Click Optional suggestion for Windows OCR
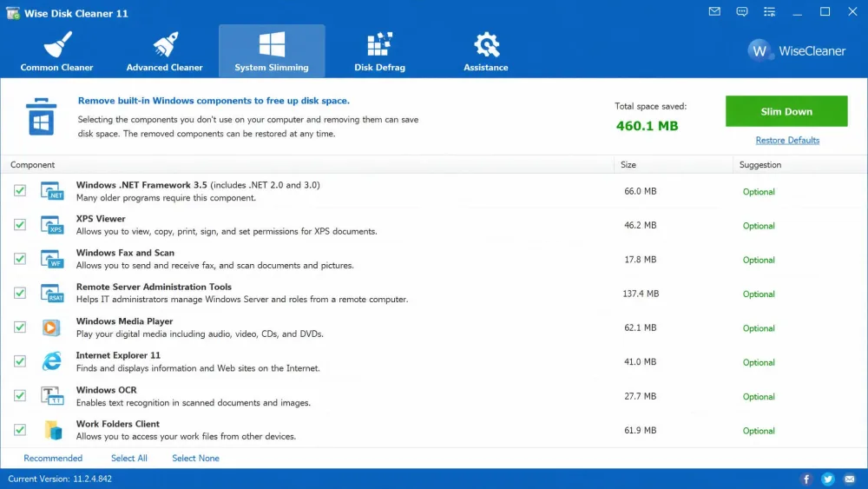This screenshot has width=868, height=489. click(x=759, y=397)
